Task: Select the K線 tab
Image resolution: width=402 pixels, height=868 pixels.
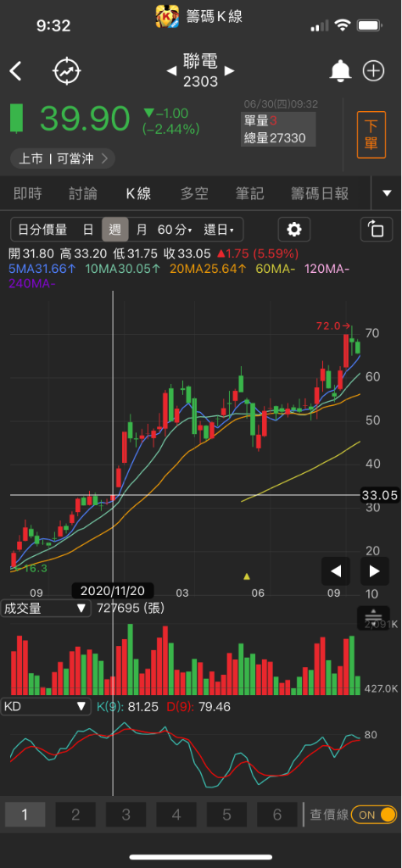Action: (x=138, y=194)
